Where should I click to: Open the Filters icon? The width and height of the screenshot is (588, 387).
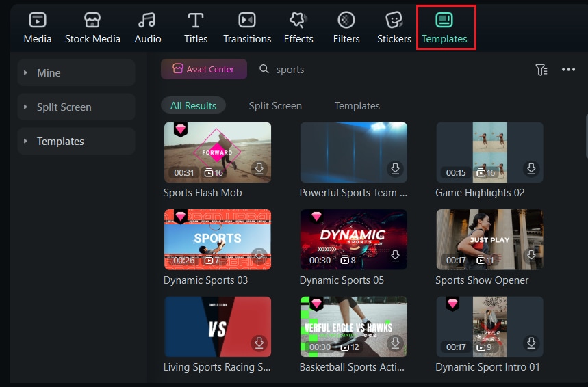346,21
